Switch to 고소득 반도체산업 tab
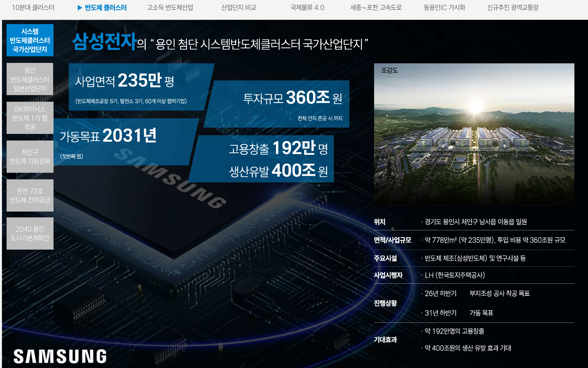 170,7
